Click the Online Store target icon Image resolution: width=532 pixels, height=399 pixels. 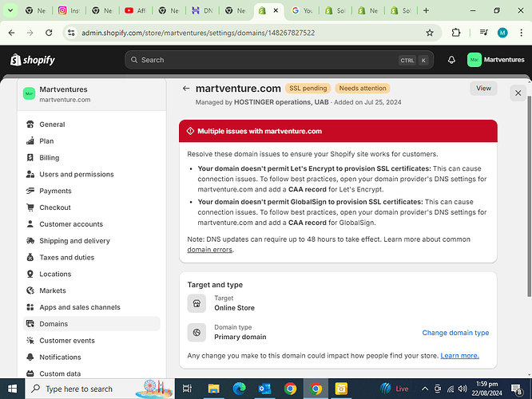coord(197,303)
